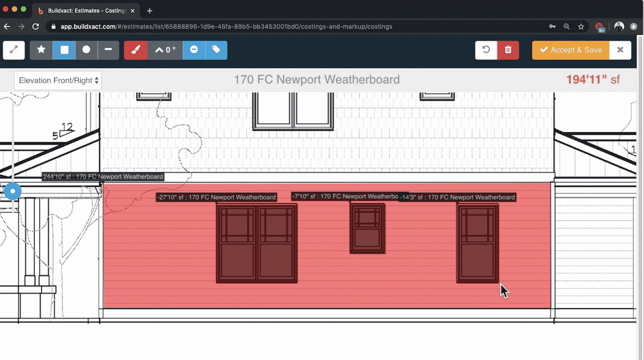Click the Accept & Save button
The width and height of the screenshot is (644, 360).
tap(570, 50)
